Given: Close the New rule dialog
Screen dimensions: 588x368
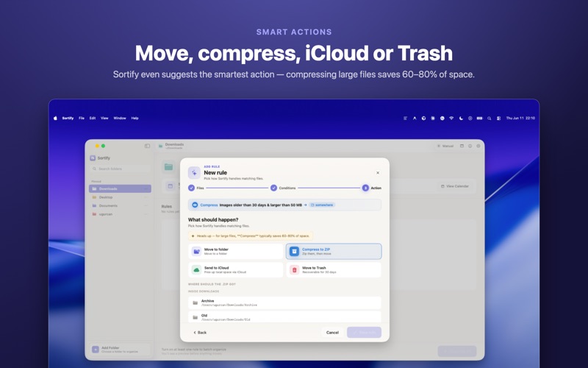Looking at the screenshot, I should coord(378,173).
